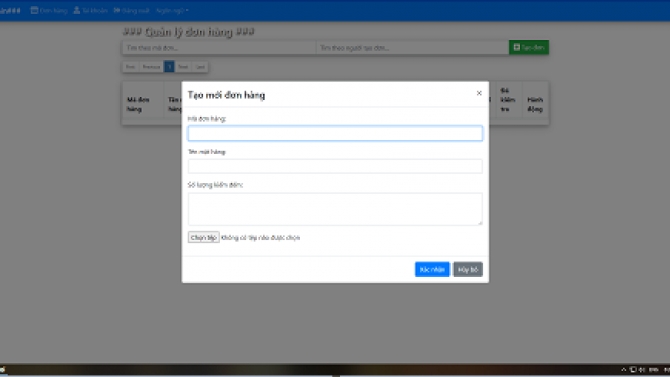Click the plus icon on Tạo đơn
The width and height of the screenshot is (670, 377).
[x=517, y=47]
